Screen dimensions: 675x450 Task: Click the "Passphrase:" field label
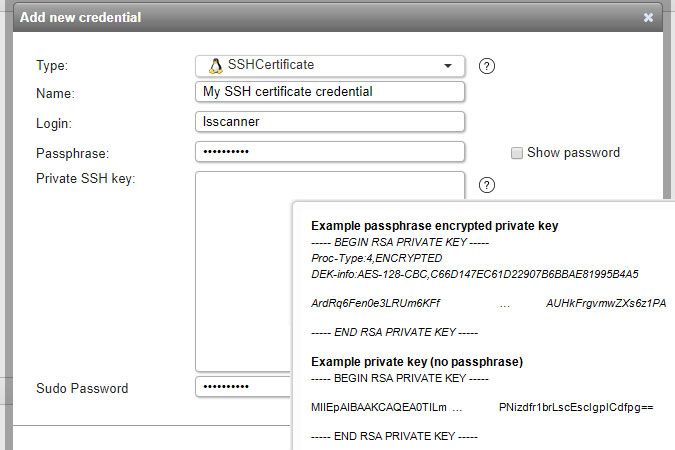pyautogui.click(x=72, y=154)
